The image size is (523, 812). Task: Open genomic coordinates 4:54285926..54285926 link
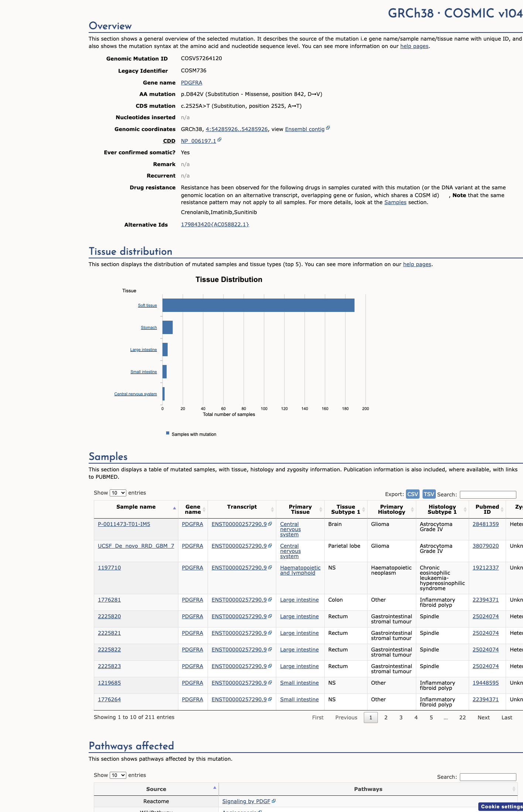pyautogui.click(x=237, y=129)
